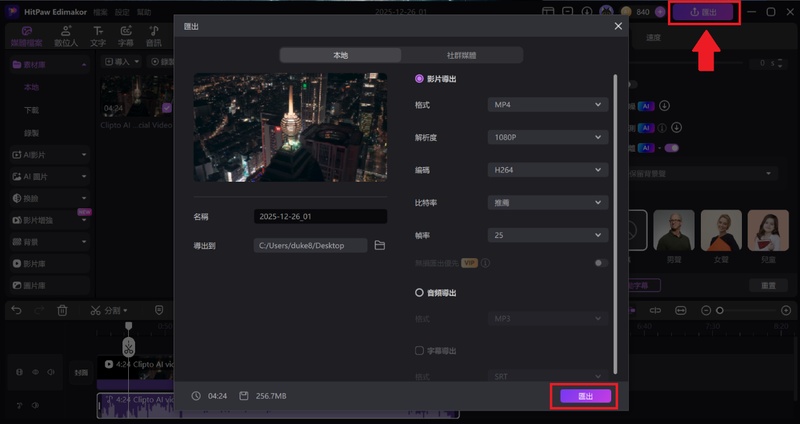Open the 比特率 bitrate dropdown
This screenshot has height=424, width=800.
(548, 203)
